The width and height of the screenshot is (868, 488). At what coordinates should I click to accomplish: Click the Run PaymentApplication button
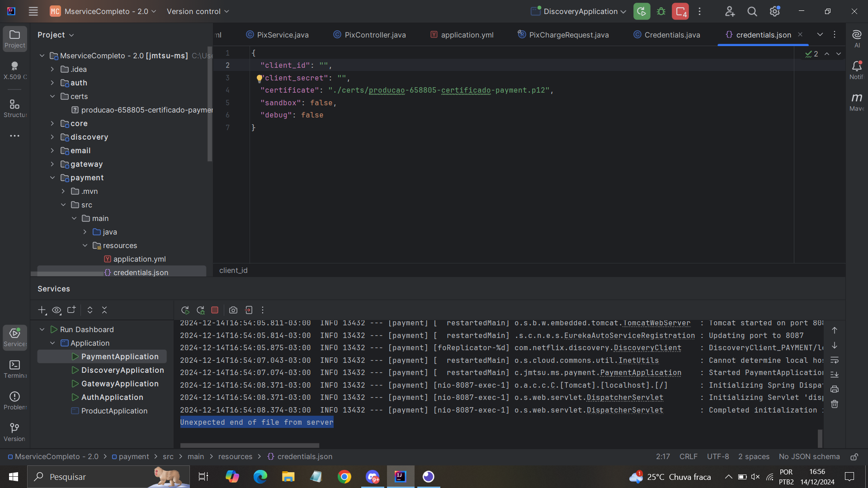coord(75,357)
